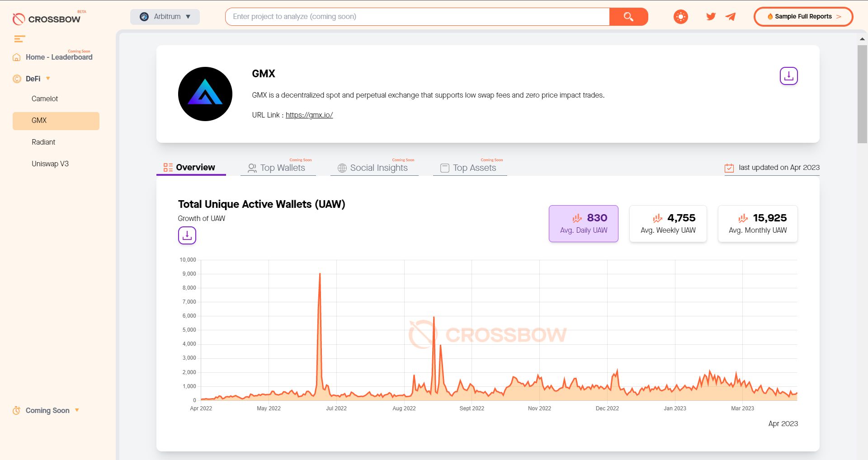Click the Crossbow logo
This screenshot has width=868, height=460.
[47, 19]
